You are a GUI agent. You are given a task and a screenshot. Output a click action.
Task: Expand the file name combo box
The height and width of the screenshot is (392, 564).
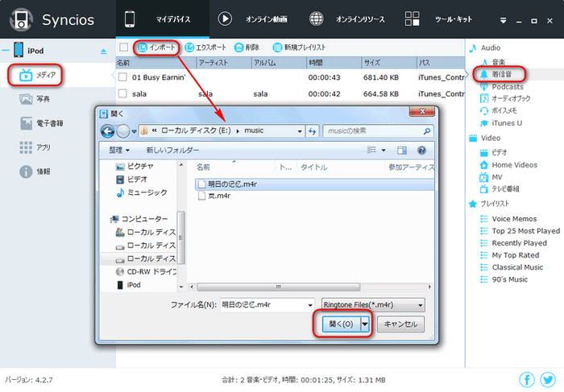coord(310,305)
